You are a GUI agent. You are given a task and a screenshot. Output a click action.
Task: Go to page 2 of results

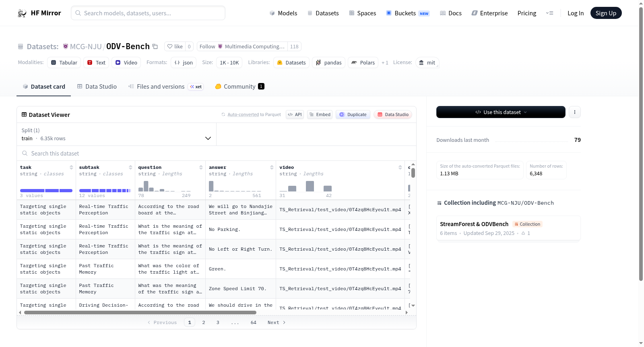(204, 322)
